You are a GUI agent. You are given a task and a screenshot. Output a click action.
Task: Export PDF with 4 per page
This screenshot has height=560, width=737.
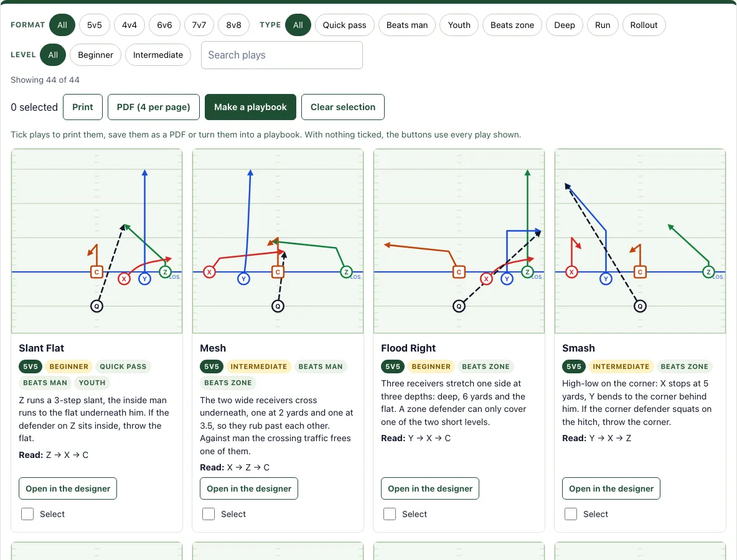pos(154,107)
